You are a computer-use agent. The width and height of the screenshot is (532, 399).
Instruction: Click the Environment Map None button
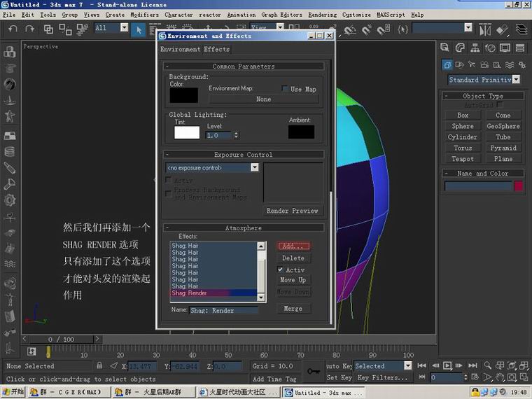pos(264,99)
